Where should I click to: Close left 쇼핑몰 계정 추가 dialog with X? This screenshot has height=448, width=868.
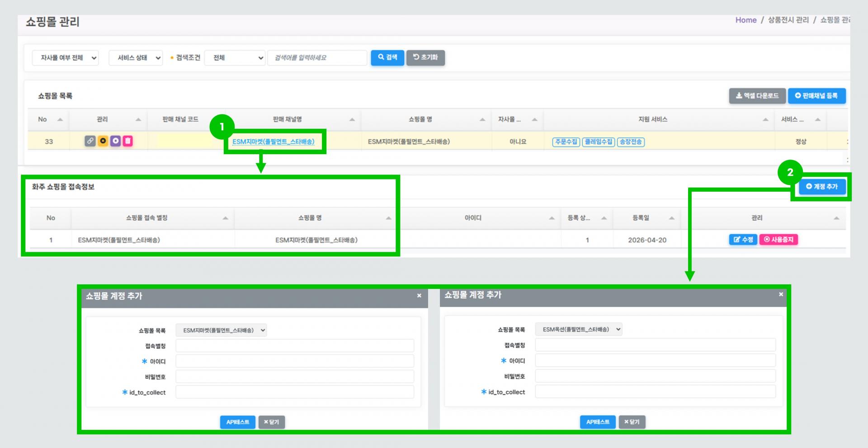pos(419,296)
